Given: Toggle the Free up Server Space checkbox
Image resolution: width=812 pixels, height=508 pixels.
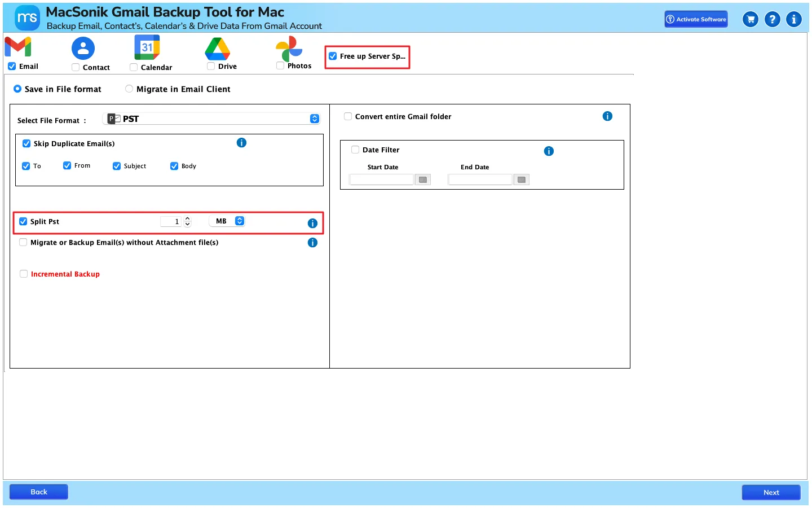Looking at the screenshot, I should [x=333, y=56].
